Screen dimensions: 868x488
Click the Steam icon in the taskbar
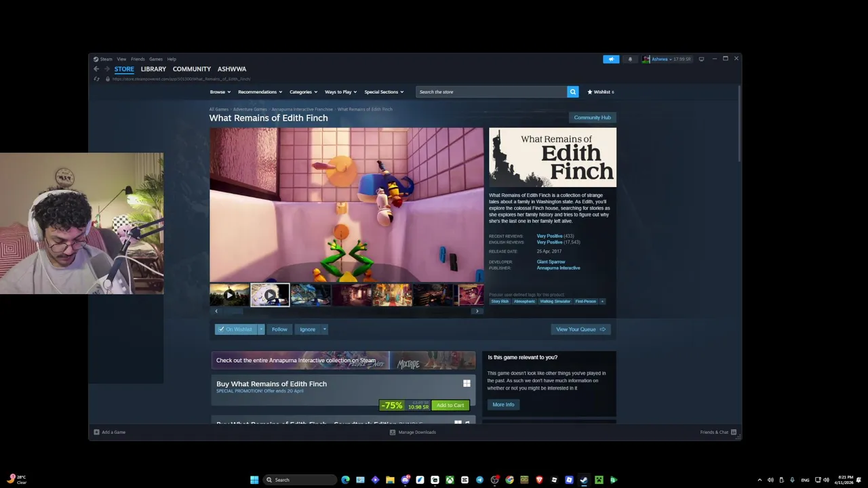pos(584,480)
